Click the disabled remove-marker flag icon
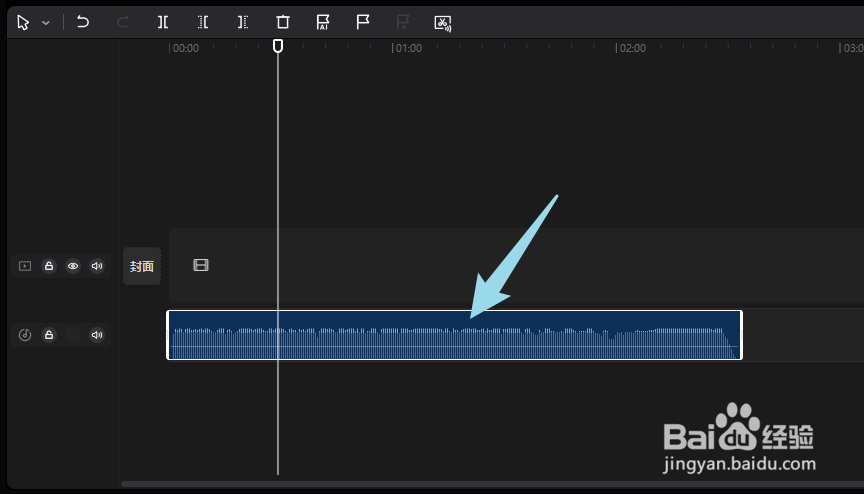Viewport: 864px width, 494px height. pos(403,22)
